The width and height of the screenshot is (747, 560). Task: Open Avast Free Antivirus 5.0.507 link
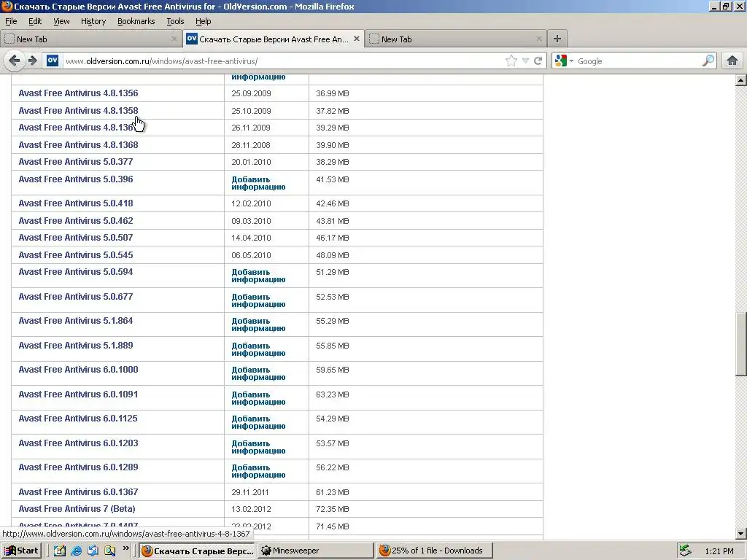(x=76, y=238)
